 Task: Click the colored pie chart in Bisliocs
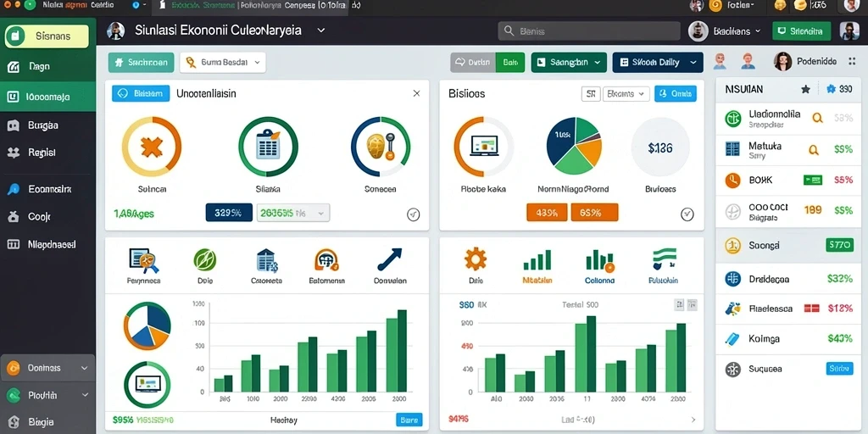coord(574,146)
